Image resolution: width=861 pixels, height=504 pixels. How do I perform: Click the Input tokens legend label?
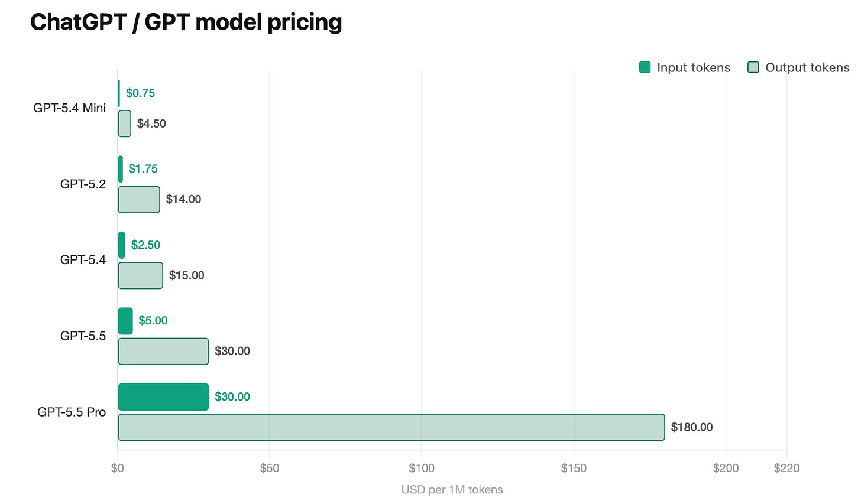(694, 67)
